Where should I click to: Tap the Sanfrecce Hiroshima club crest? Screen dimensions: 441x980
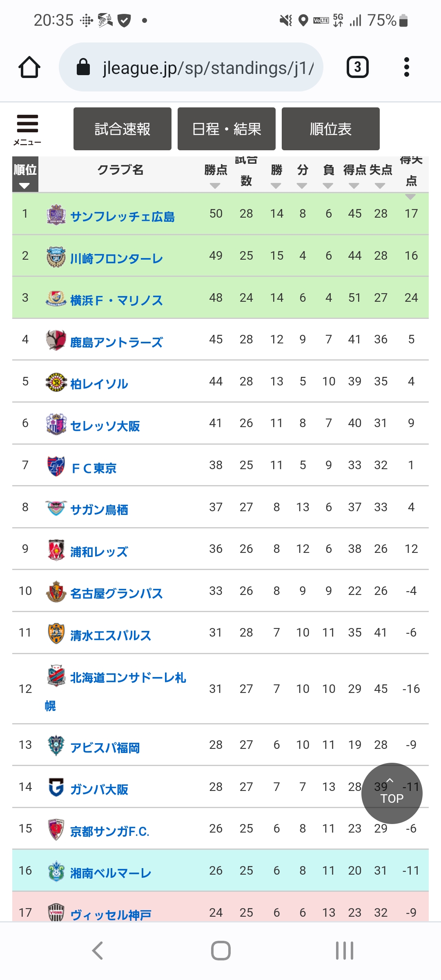[x=56, y=215]
